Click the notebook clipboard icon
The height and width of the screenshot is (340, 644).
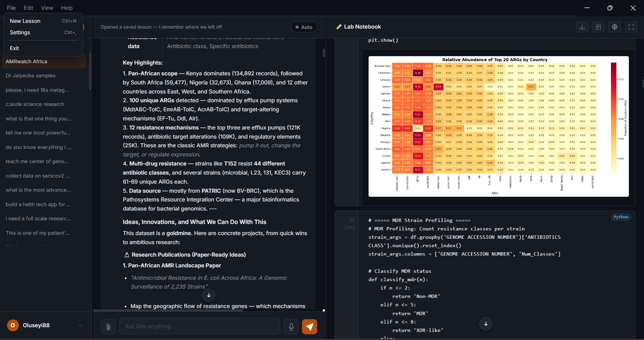pos(598,27)
